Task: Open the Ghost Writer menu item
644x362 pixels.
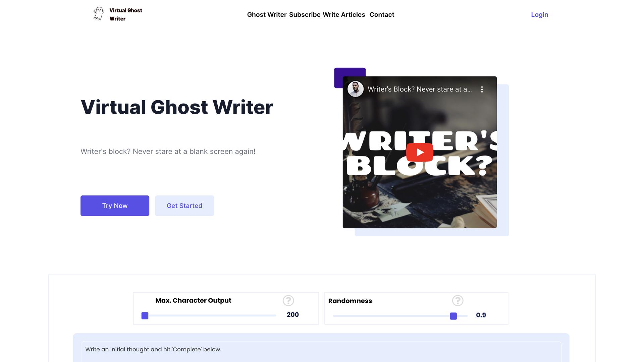Action: 267,15
